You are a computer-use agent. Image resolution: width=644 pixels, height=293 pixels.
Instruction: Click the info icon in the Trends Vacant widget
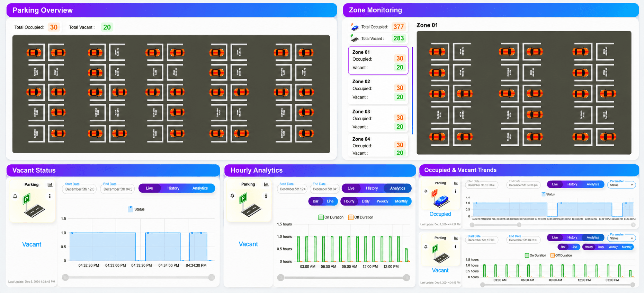click(x=455, y=247)
